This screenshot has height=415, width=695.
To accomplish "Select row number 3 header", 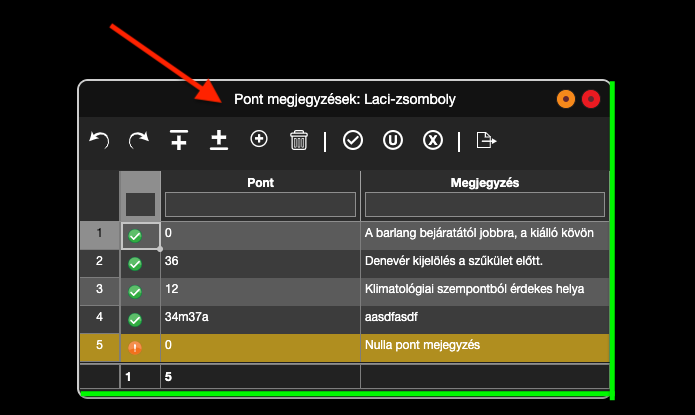I will point(99,290).
